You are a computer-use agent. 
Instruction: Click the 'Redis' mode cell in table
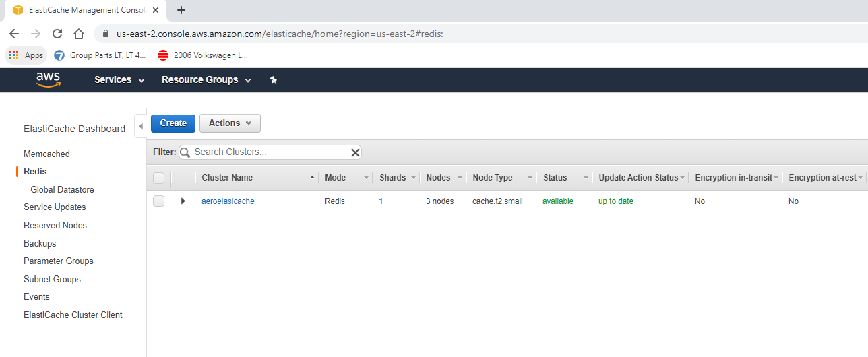[335, 201]
